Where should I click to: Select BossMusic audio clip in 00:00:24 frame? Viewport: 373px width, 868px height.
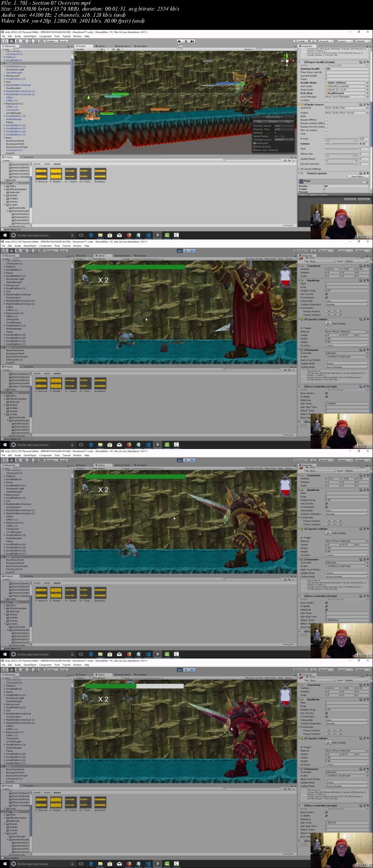click(100, 175)
